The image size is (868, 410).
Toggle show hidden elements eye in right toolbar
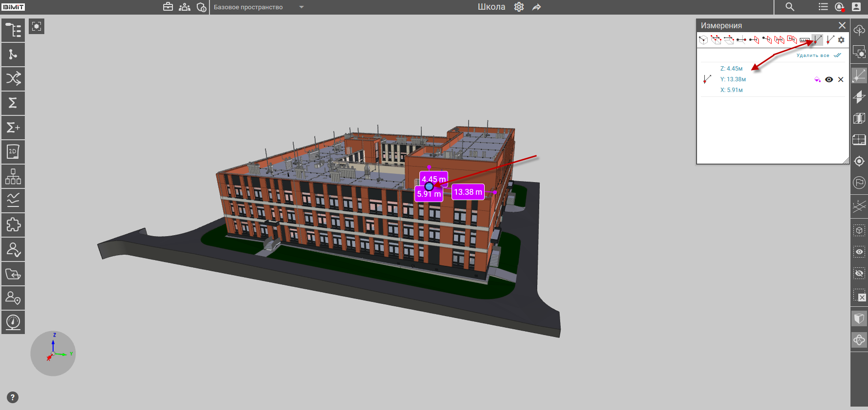click(859, 252)
